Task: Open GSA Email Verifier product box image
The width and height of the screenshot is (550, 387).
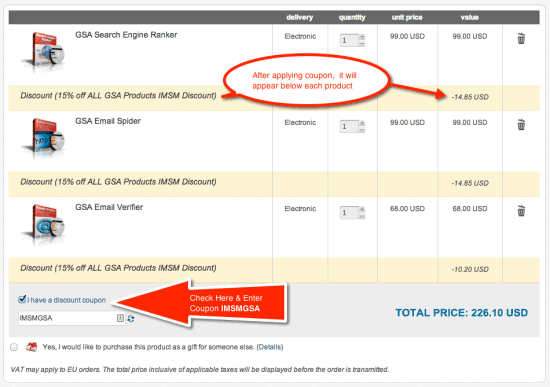Action: click(x=44, y=224)
